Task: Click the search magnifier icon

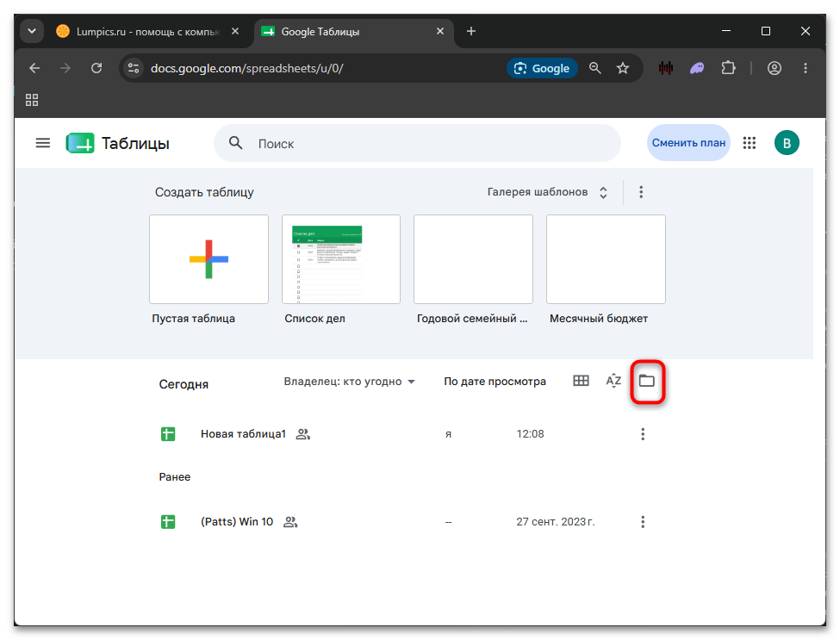Action: tap(236, 143)
